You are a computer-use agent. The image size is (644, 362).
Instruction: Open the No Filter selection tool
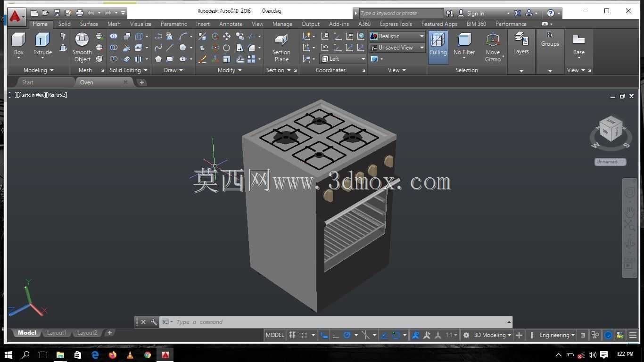(464, 46)
